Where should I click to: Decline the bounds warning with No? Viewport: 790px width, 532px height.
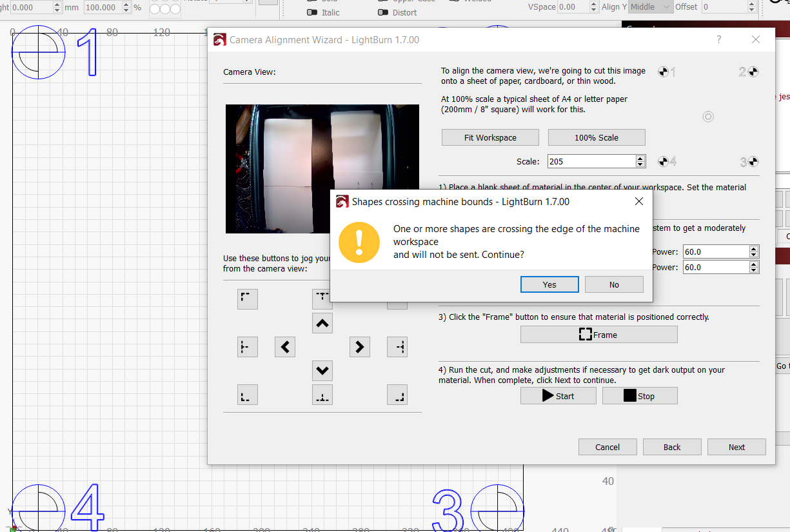tap(614, 284)
